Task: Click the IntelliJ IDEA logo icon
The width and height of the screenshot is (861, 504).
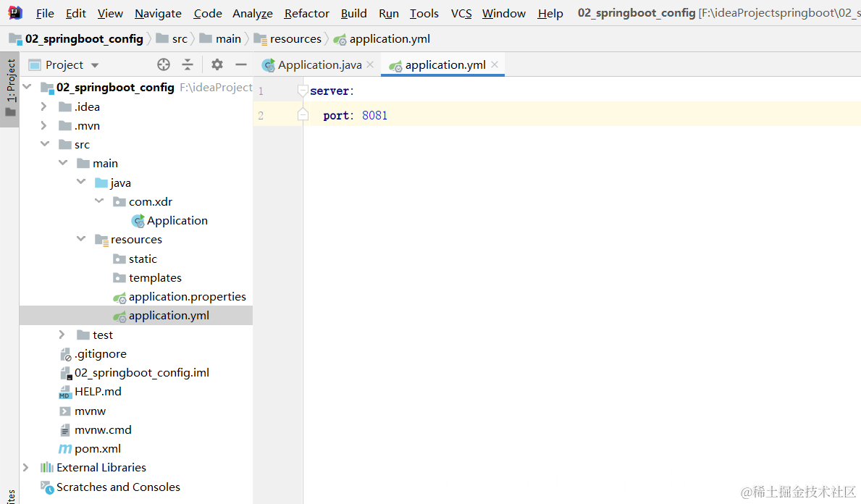Action: click(15, 12)
